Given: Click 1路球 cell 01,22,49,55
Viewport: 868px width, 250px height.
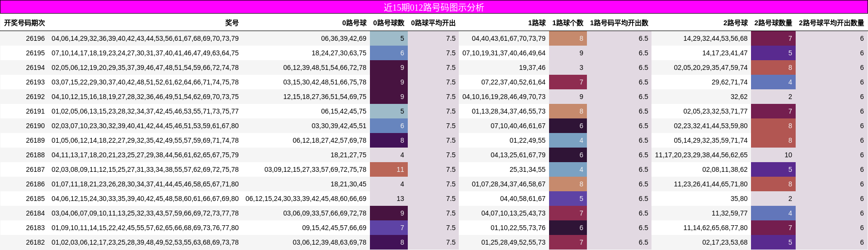Looking at the screenshot, I should tap(527, 140).
